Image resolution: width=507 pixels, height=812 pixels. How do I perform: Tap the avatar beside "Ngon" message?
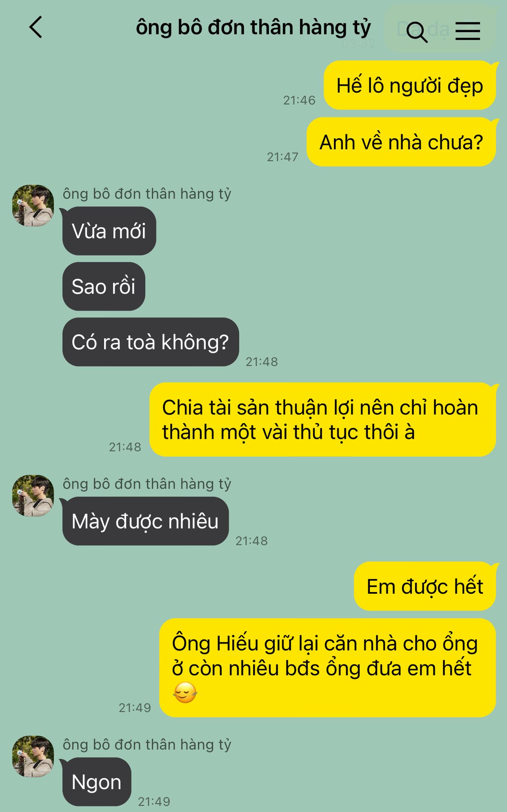[x=33, y=756]
